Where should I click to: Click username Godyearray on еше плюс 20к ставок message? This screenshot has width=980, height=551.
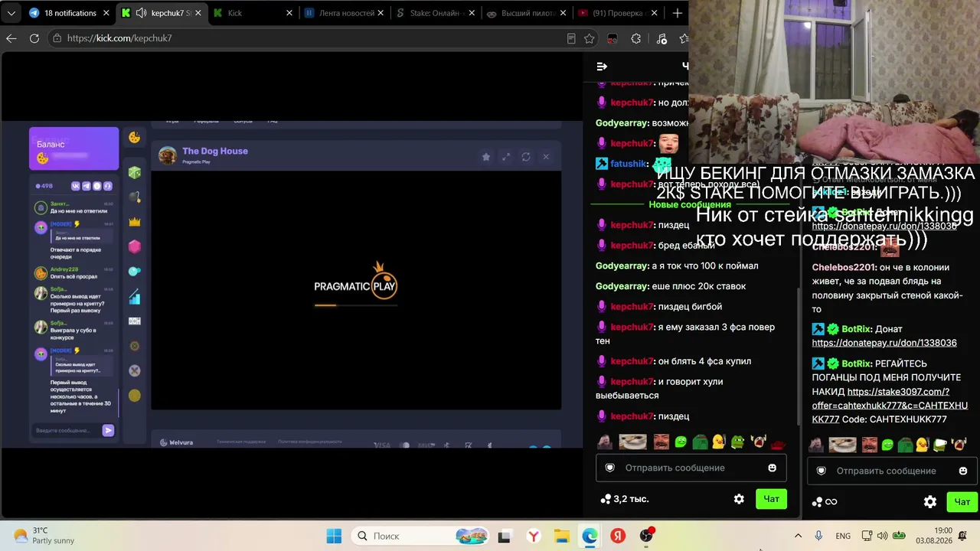click(x=622, y=286)
